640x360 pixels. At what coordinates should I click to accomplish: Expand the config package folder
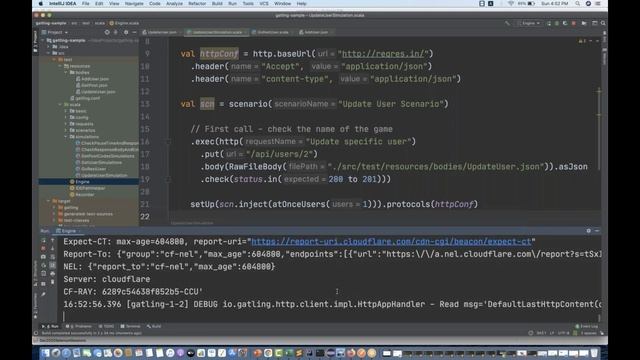[66, 118]
